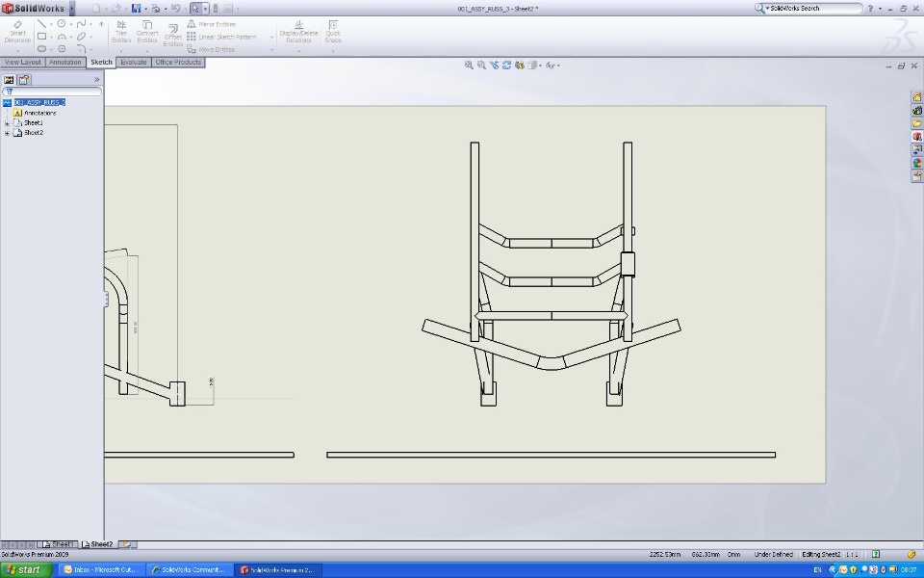This screenshot has height=578, width=924.
Task: Open the Linear Sketch Pattern dropdown arrow
Action: [x=271, y=38]
